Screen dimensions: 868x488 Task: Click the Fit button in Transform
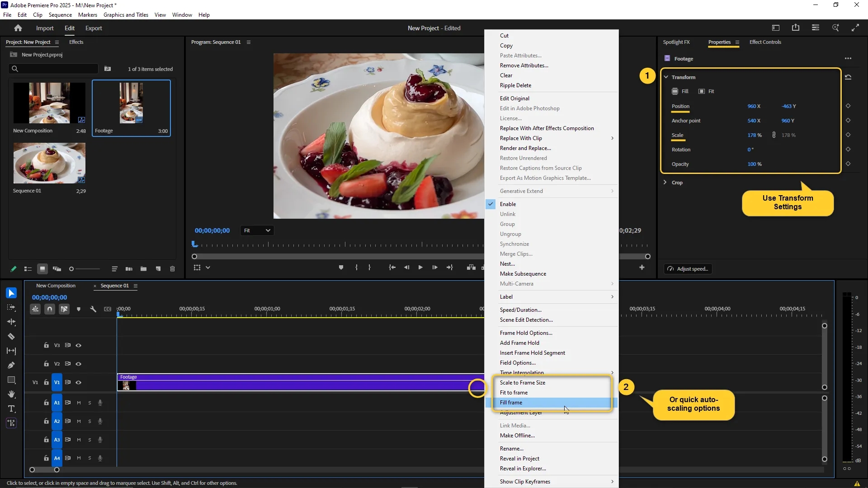click(707, 91)
